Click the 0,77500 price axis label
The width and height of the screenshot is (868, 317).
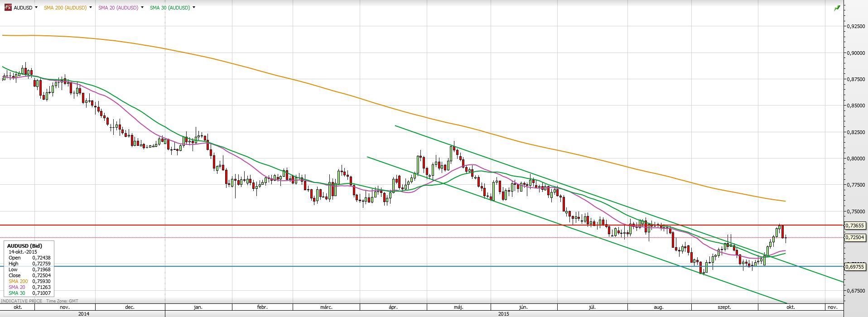856,185
